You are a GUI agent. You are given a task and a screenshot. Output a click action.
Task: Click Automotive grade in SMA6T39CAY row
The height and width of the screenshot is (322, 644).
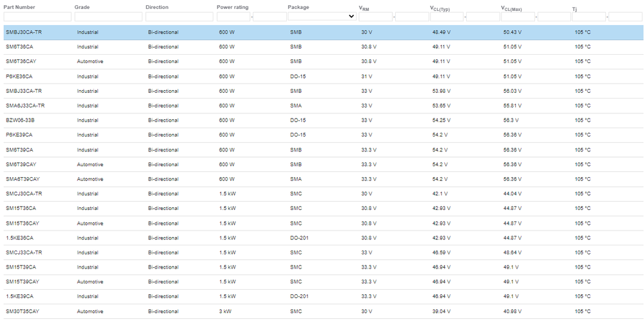click(90, 179)
